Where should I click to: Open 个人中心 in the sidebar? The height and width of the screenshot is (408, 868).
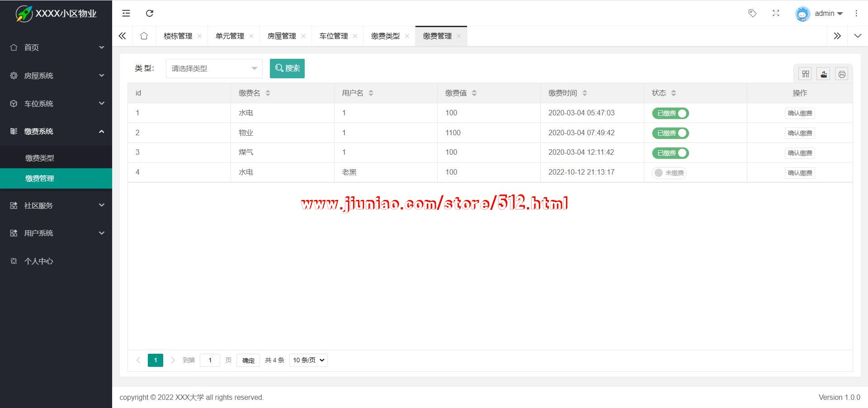pyautogui.click(x=56, y=261)
